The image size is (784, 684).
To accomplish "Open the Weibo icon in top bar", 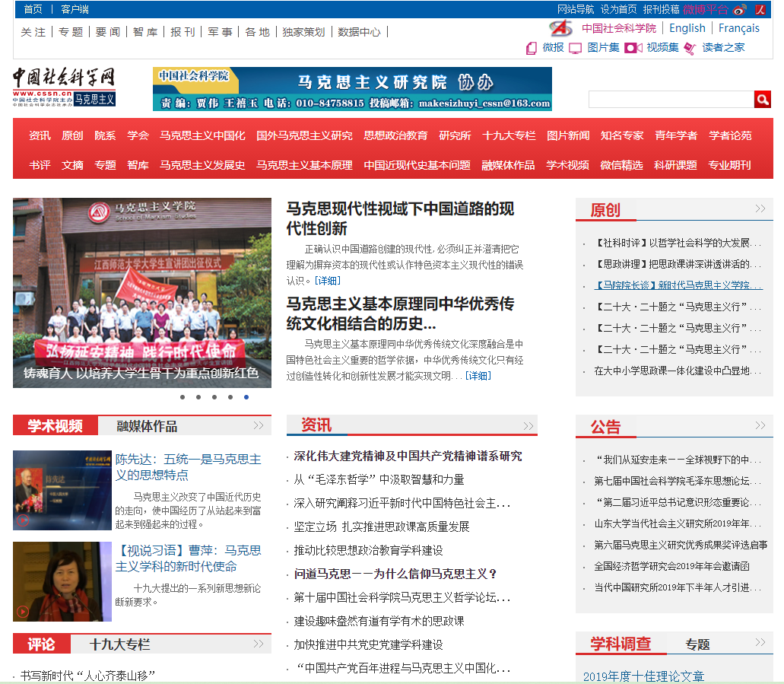I will [x=739, y=9].
